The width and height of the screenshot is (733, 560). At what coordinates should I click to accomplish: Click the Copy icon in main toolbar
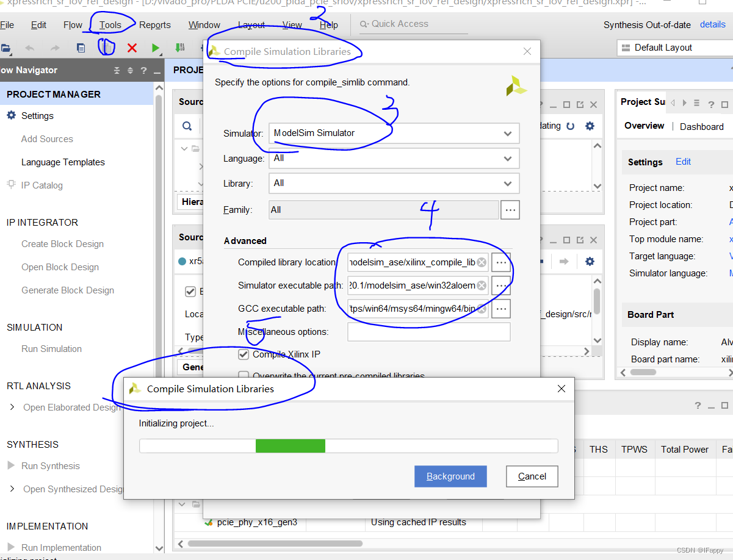coord(81,48)
